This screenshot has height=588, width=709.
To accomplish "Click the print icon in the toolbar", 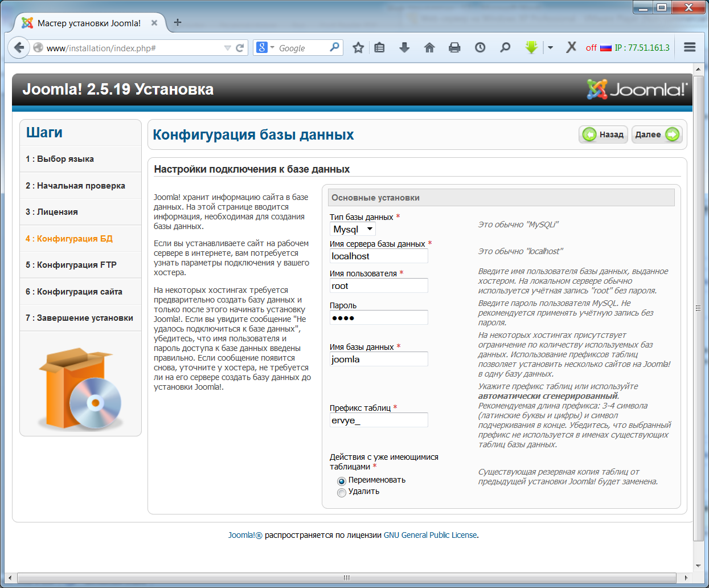I will (x=454, y=48).
